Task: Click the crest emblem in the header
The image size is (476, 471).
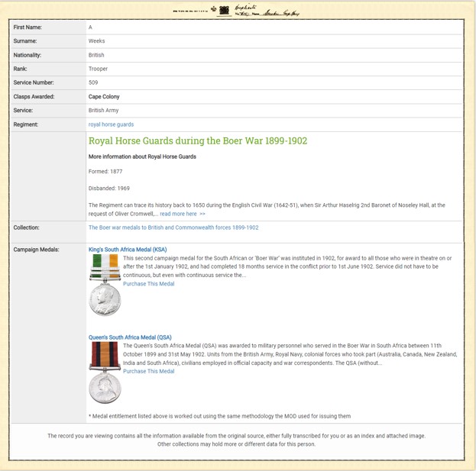Action: [x=224, y=10]
